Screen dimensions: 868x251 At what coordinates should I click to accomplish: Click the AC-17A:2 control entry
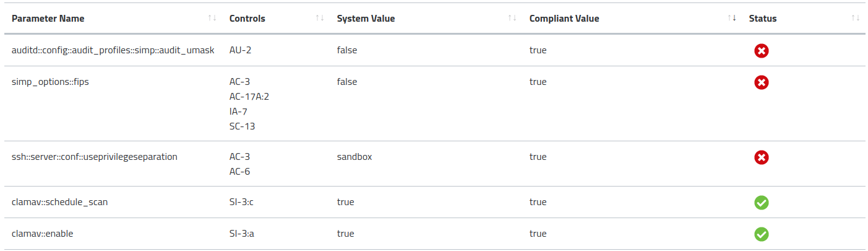[249, 97]
